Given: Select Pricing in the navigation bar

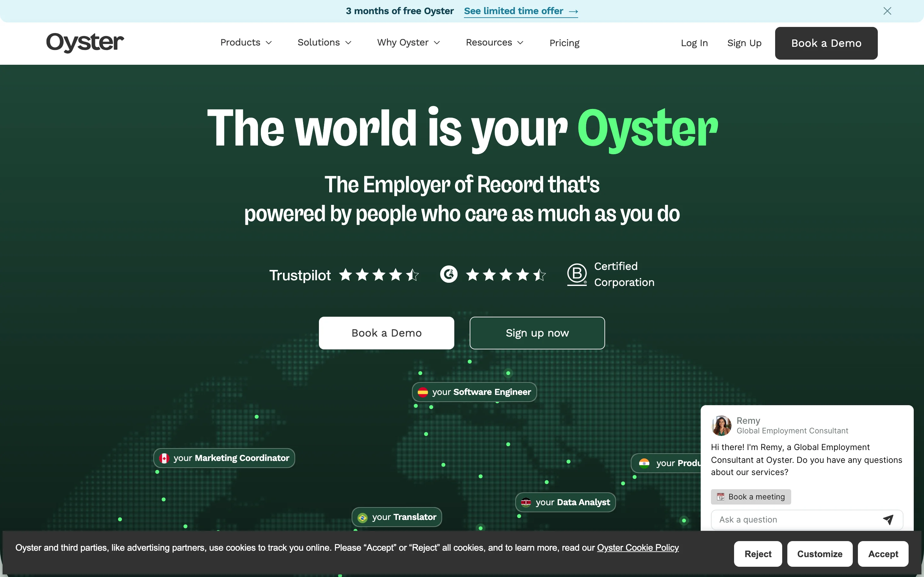Looking at the screenshot, I should pyautogui.click(x=564, y=43).
